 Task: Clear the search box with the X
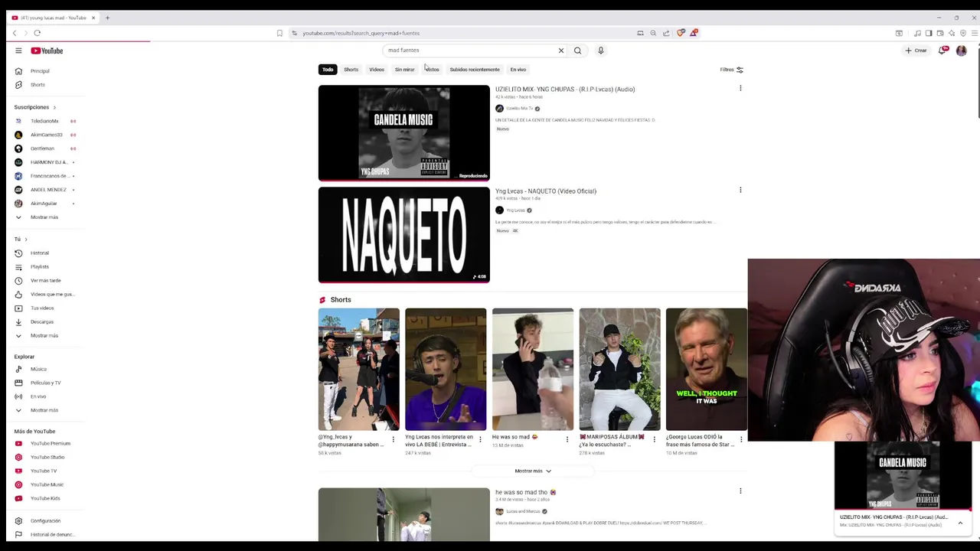tap(560, 51)
